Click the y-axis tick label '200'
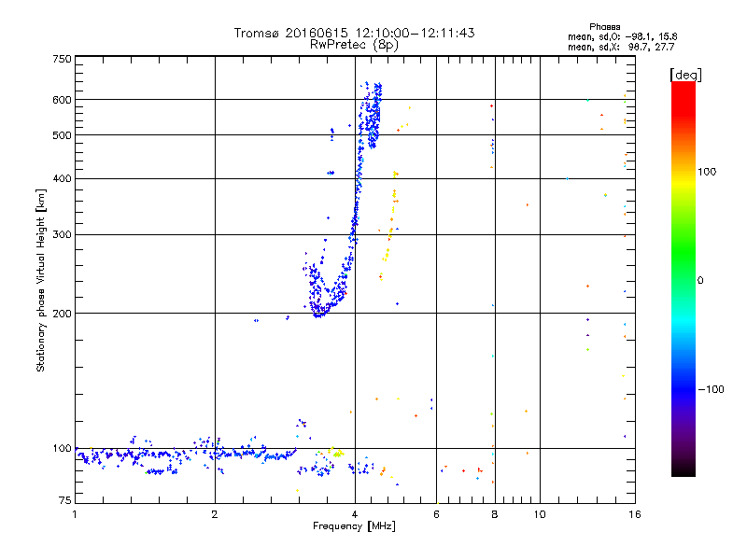 coord(63,314)
